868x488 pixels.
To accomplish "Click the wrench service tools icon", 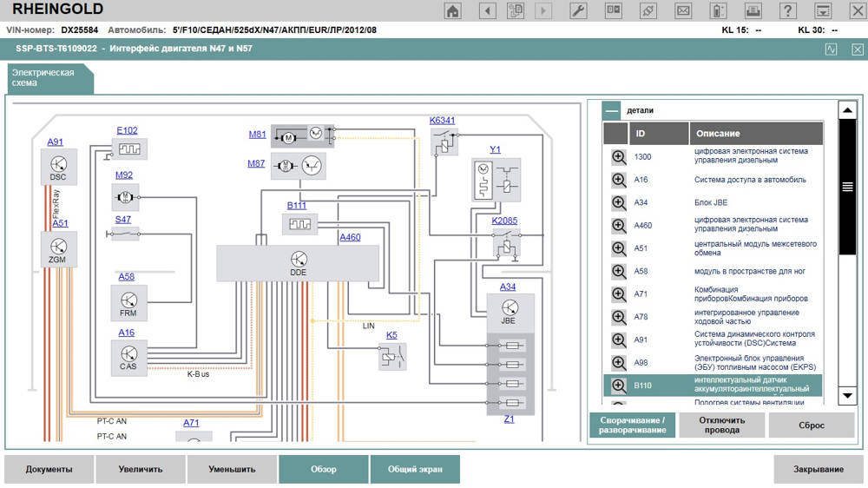I will (578, 10).
